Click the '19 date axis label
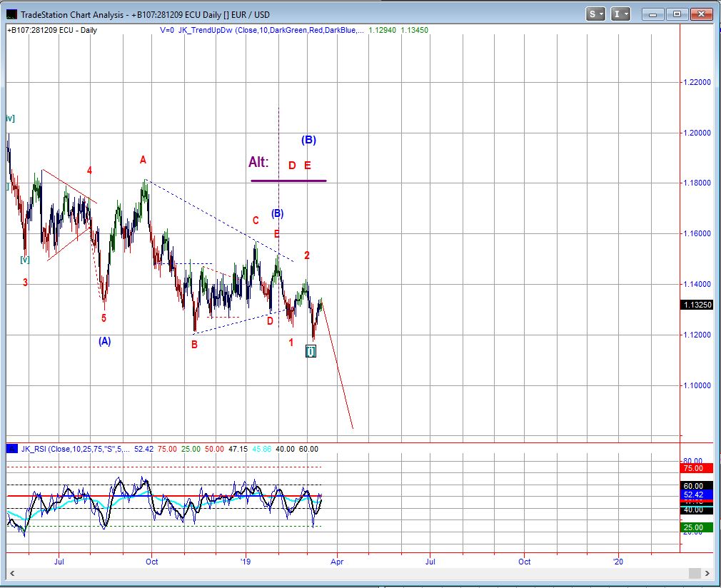 246,562
